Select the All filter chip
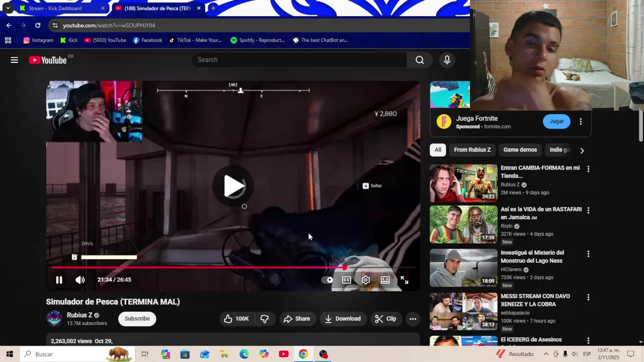Image resolution: width=644 pixels, height=362 pixels. pyautogui.click(x=438, y=150)
